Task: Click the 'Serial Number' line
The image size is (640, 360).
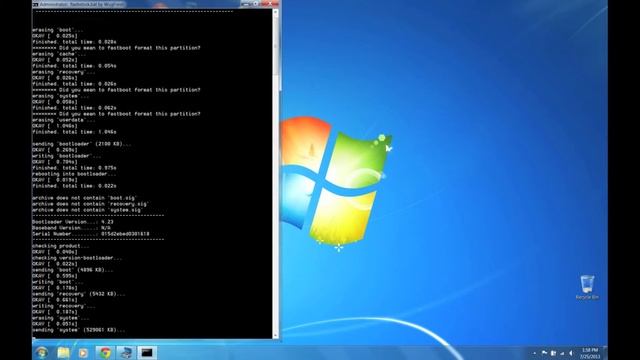Action: [91, 234]
